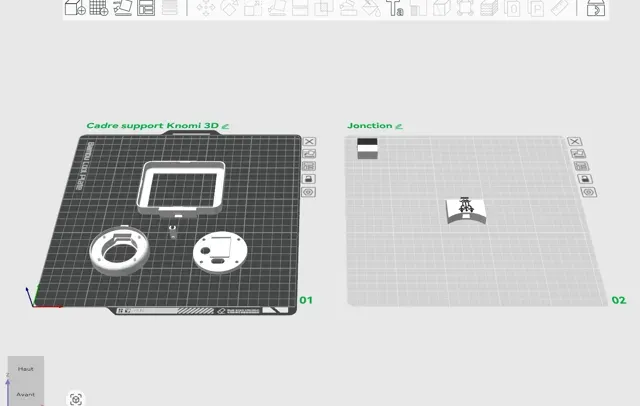The height and width of the screenshot is (406, 640).
Task: Auto orient objects on plate 02
Action: pos(578,153)
